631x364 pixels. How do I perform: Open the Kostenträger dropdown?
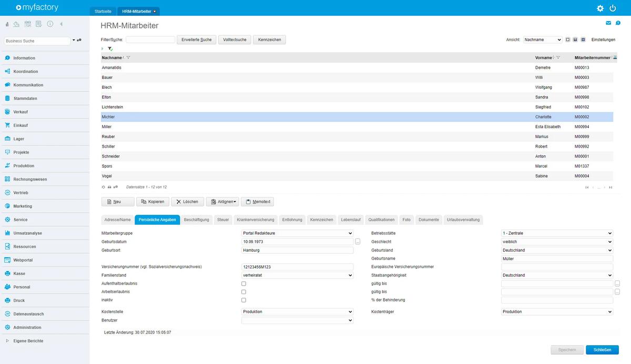(557, 311)
